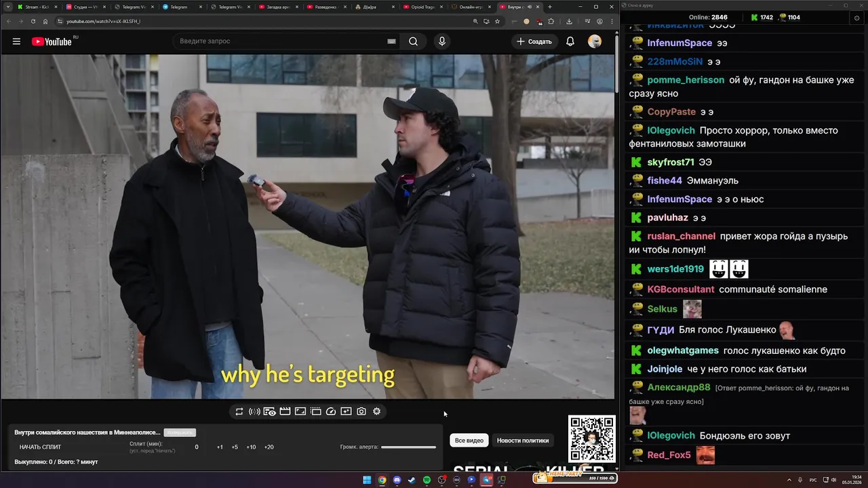Open Spotify from the taskbar
This screenshot has height=488, width=868.
[427, 480]
